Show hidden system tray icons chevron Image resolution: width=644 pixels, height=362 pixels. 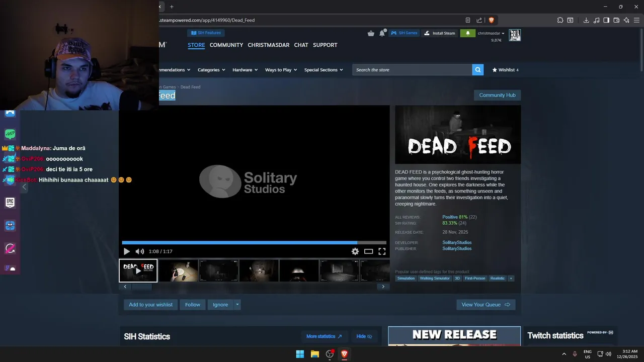tap(564, 354)
